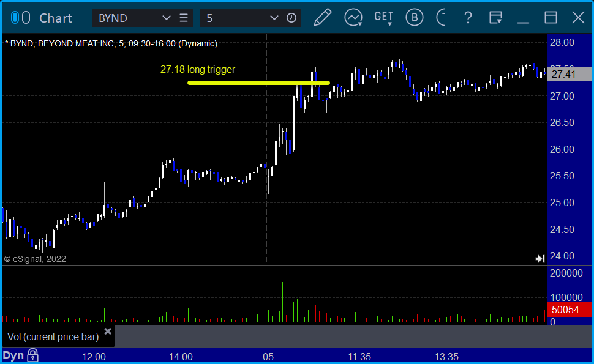The height and width of the screenshot is (364, 594).
Task: Click the 14:00 time axis label
Action: point(181,357)
